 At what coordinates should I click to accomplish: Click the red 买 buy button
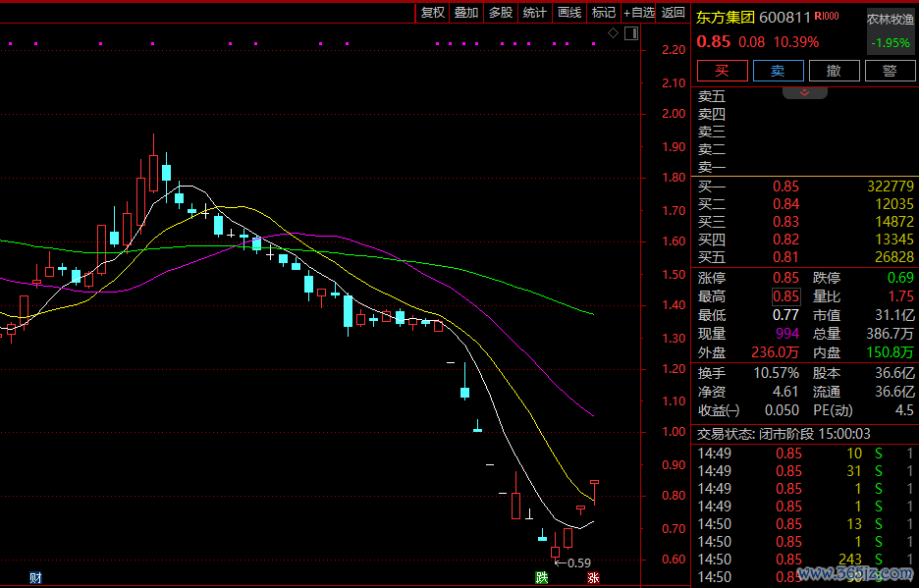[x=722, y=71]
